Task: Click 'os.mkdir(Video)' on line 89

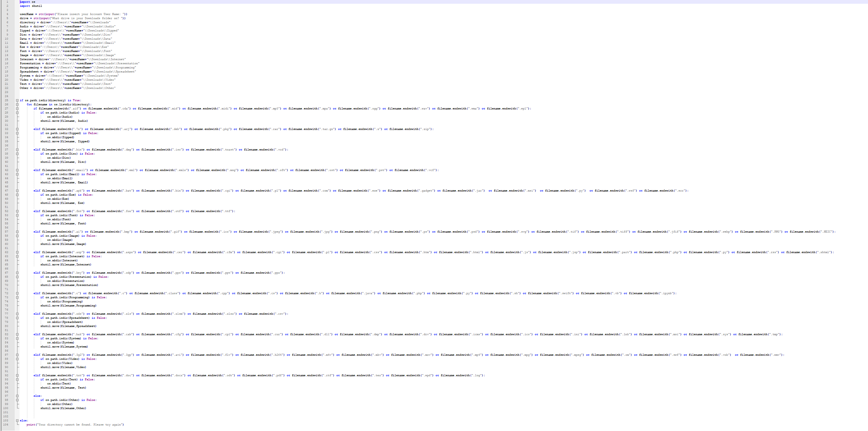Action: pyautogui.click(x=60, y=363)
